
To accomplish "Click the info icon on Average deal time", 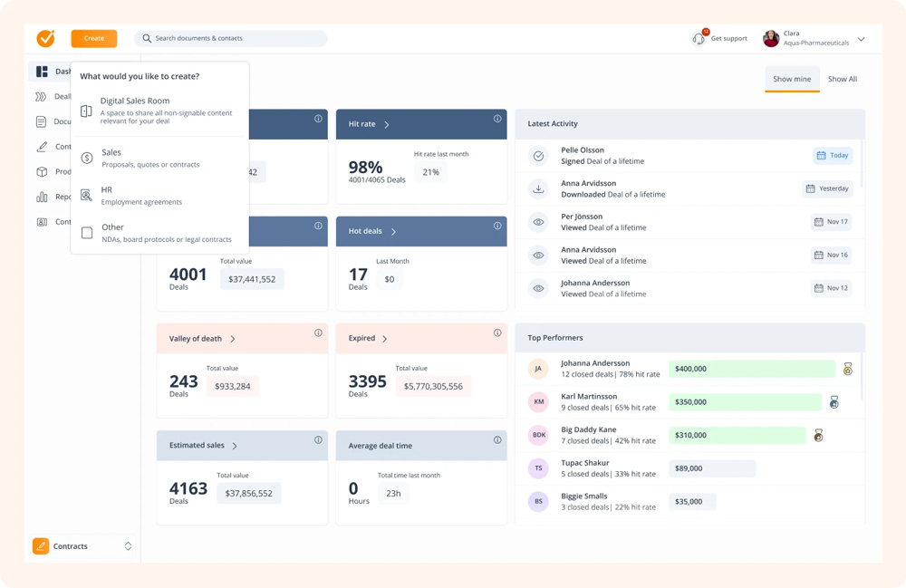I will pyautogui.click(x=497, y=440).
